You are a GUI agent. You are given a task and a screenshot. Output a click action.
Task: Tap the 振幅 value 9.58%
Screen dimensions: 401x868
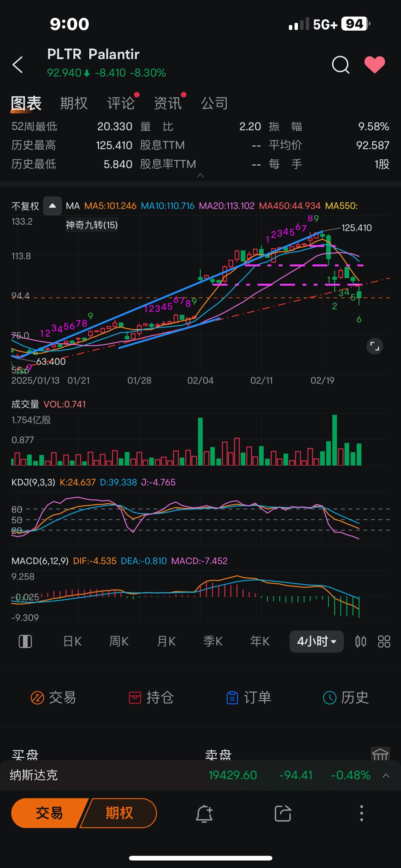click(374, 126)
